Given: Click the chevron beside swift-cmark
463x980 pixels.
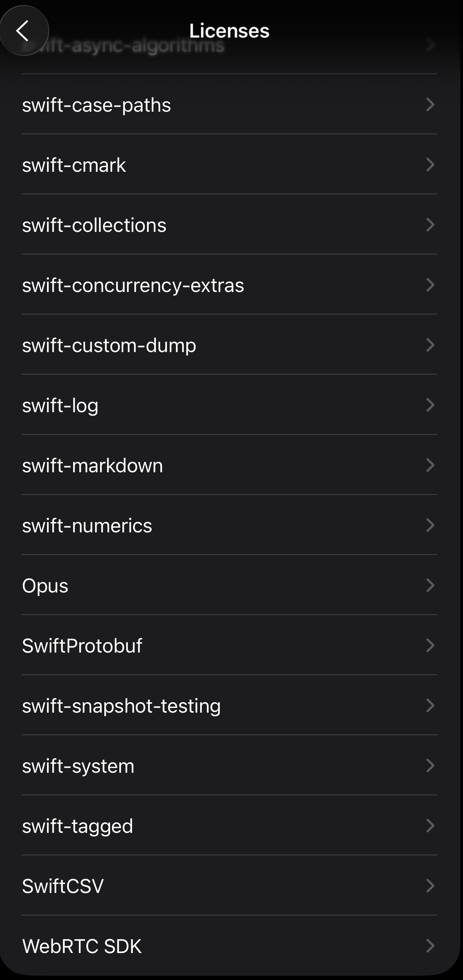Looking at the screenshot, I should [x=430, y=165].
